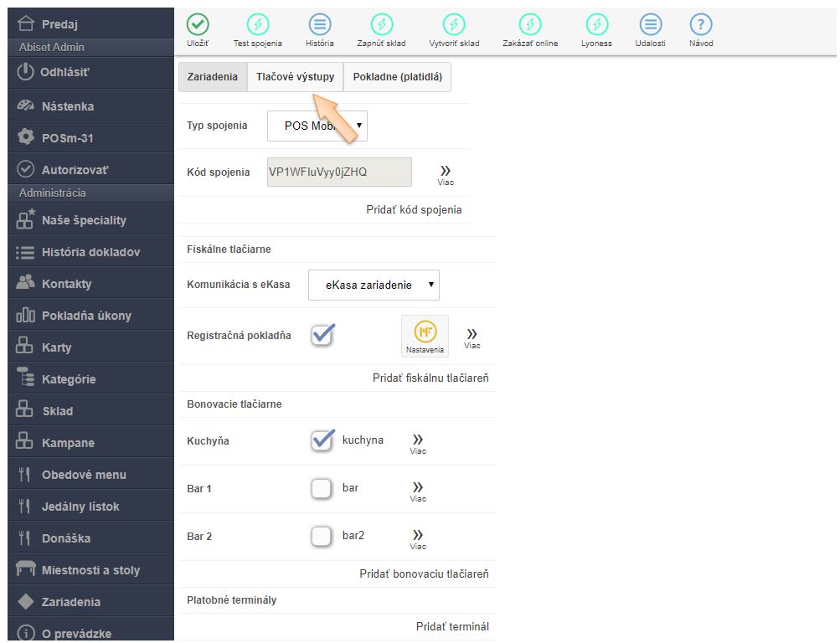Expand Viac next to Kód spojenia

point(446,173)
